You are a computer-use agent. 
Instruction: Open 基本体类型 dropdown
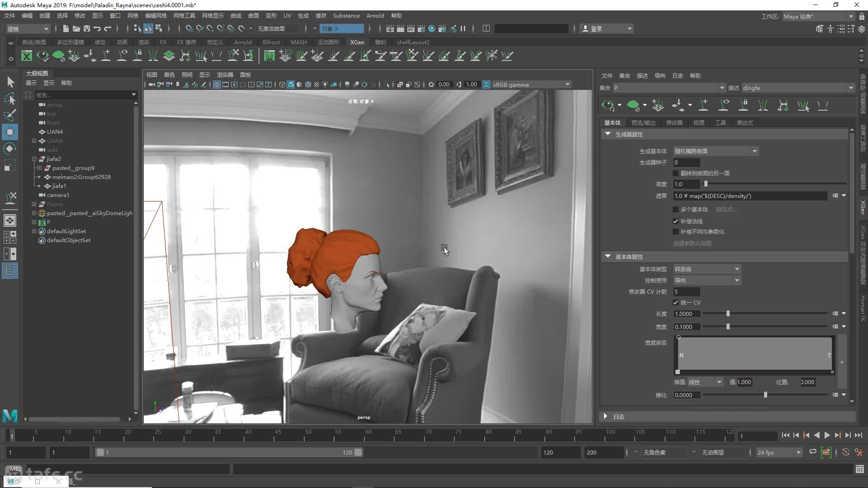[x=707, y=269]
